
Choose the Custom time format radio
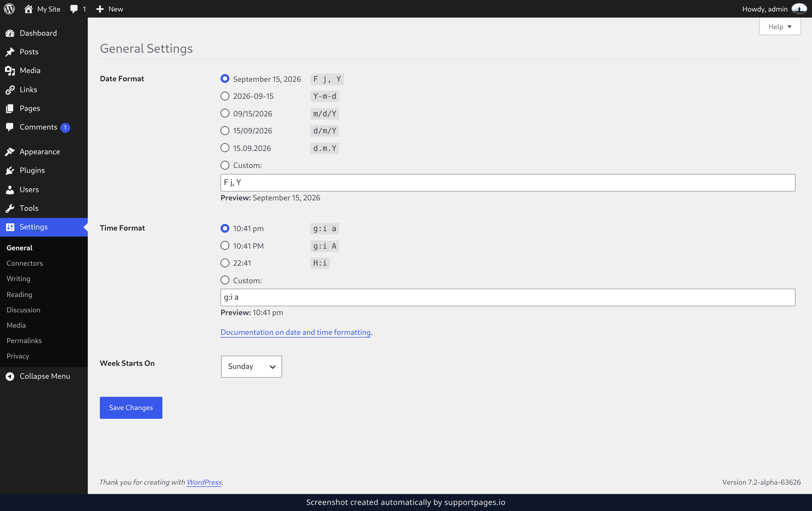(x=225, y=280)
